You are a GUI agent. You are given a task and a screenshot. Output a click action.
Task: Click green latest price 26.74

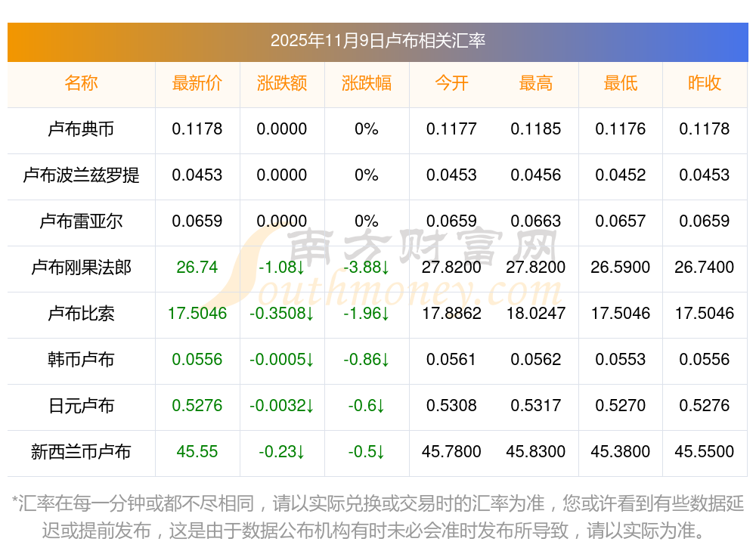click(x=197, y=267)
